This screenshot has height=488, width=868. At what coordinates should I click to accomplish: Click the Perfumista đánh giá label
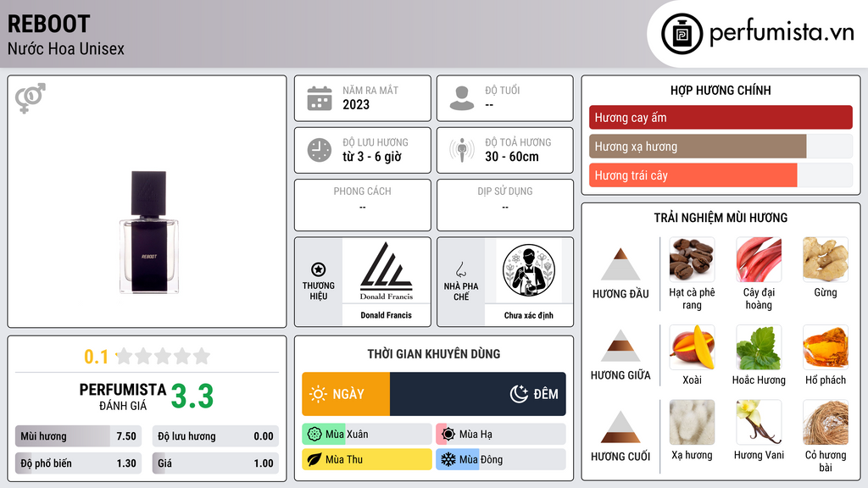point(123,396)
